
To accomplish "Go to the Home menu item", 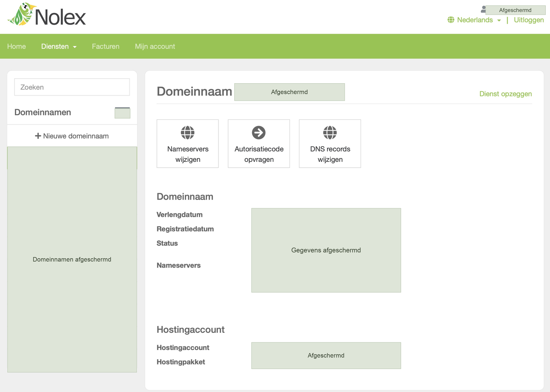I will point(16,47).
